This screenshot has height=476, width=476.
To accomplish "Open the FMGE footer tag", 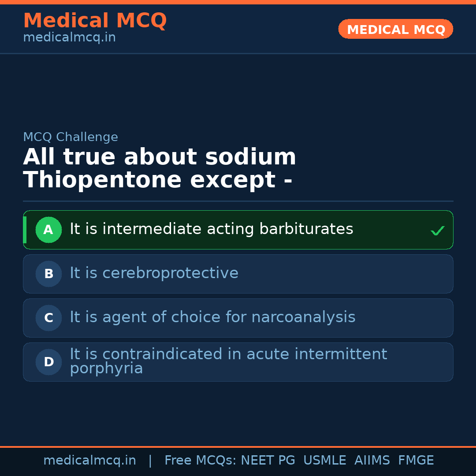I will pos(416,461).
